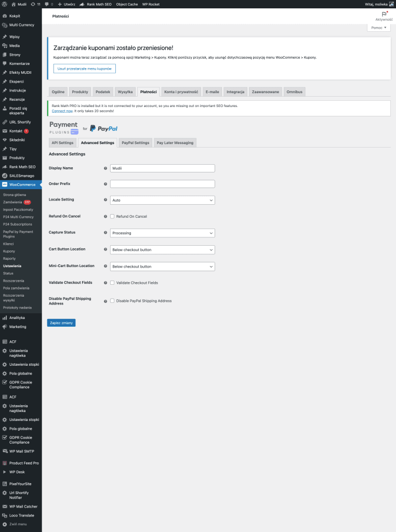Click the Connect now link
Viewport: 396px width, 532px height.
62,111
